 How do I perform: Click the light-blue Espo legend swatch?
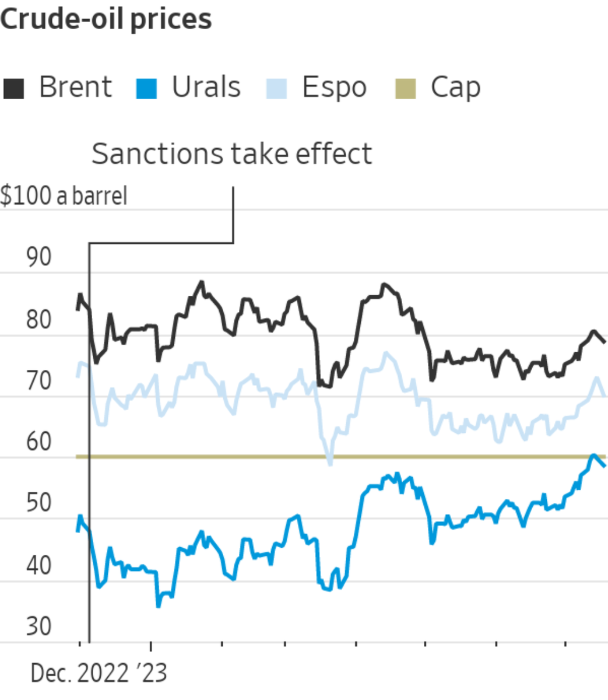(276, 89)
